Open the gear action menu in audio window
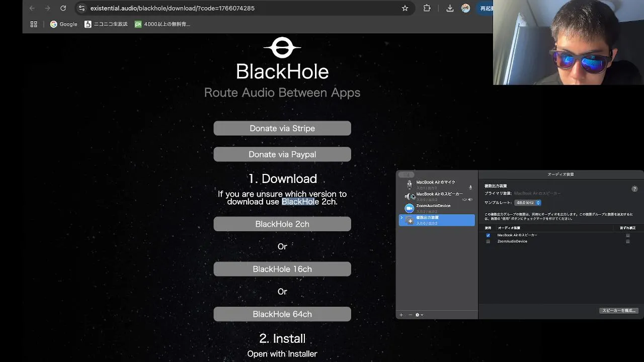Screen dimensions: 644x362 pyautogui.click(x=419, y=315)
